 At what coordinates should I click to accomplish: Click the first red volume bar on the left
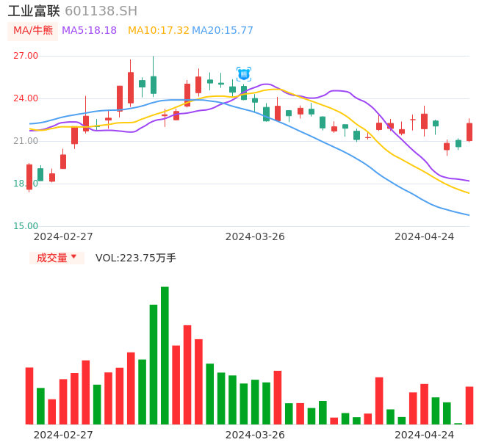click(29, 395)
